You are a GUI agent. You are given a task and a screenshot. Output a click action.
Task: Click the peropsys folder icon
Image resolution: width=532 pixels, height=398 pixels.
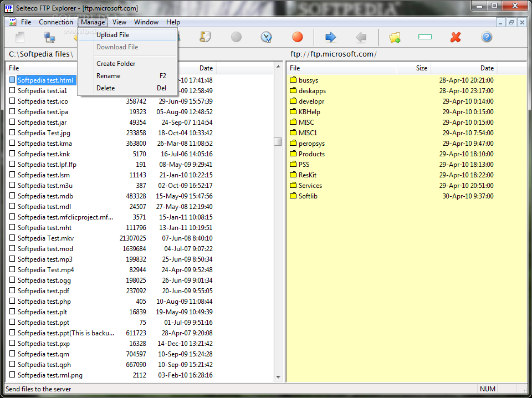294,143
